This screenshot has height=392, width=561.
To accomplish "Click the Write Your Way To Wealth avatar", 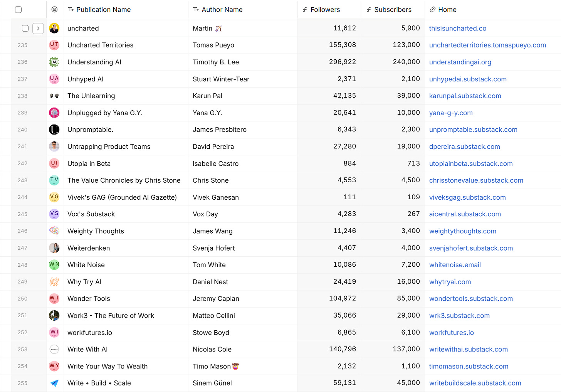I will [x=54, y=366].
